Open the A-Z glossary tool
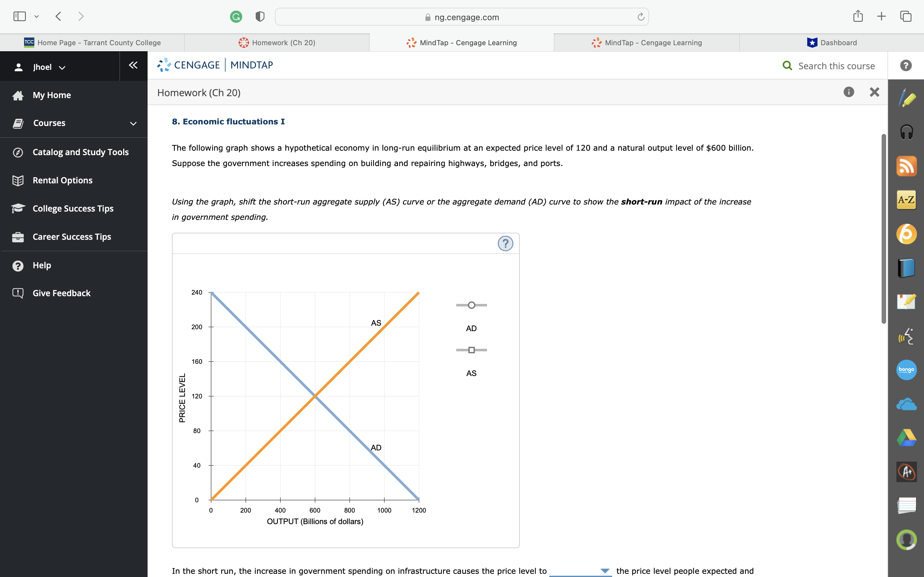The width and height of the screenshot is (924, 577). pos(906,199)
